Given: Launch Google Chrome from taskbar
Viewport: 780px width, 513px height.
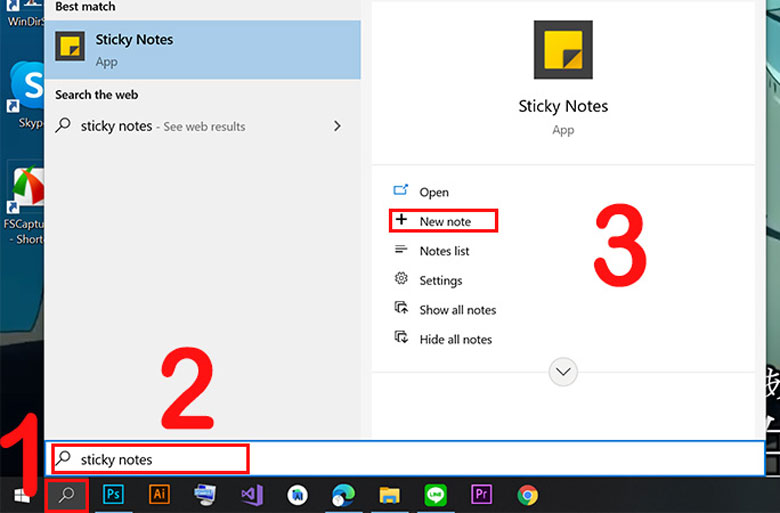Looking at the screenshot, I should [527, 495].
